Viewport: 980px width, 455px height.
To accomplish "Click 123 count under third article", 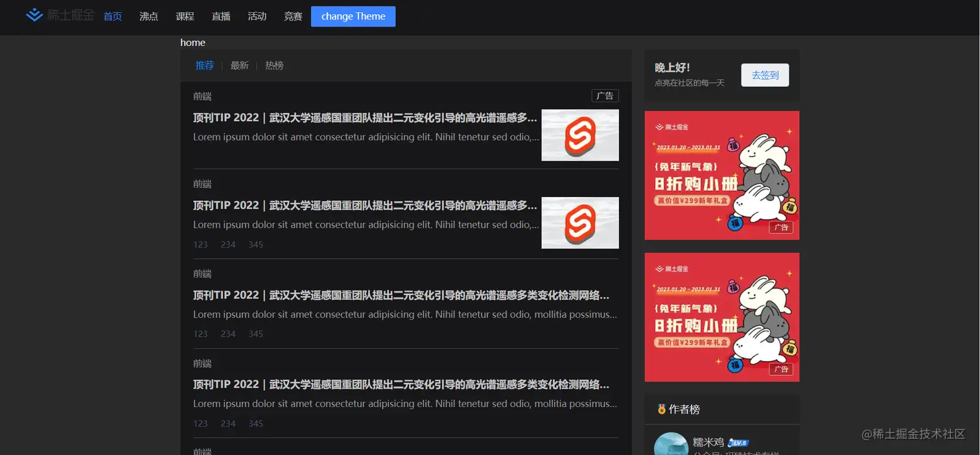I will coord(200,334).
